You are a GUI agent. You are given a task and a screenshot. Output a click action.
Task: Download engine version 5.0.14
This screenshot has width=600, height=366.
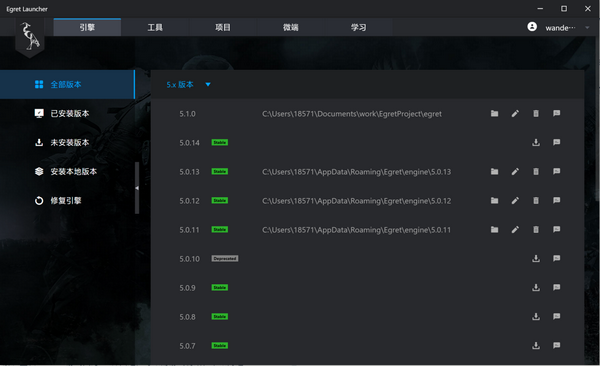(x=536, y=142)
